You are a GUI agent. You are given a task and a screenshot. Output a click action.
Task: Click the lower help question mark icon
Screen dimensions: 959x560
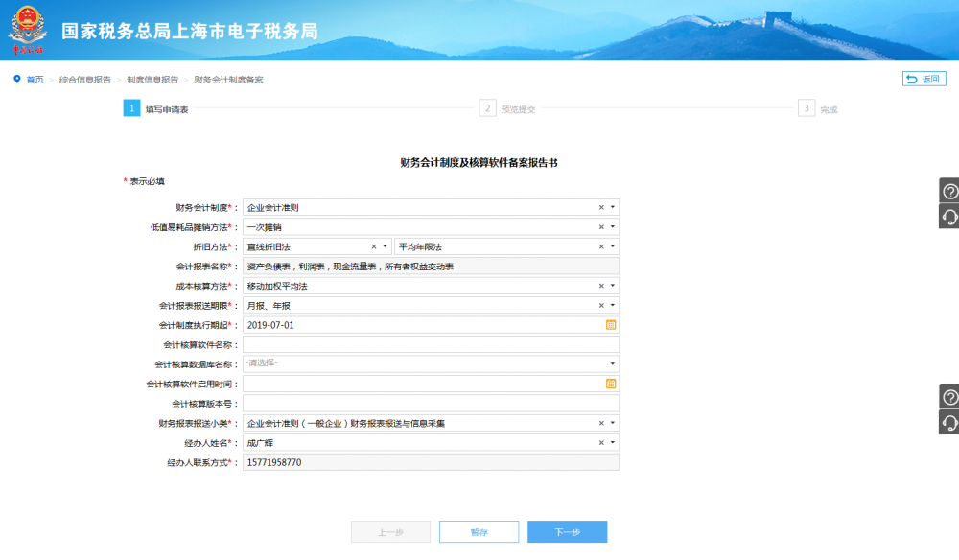(949, 397)
